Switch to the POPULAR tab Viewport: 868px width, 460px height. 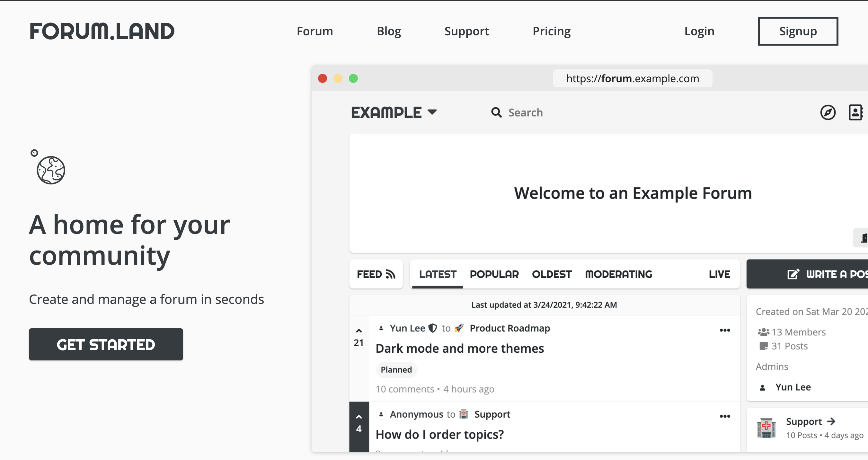(x=494, y=274)
